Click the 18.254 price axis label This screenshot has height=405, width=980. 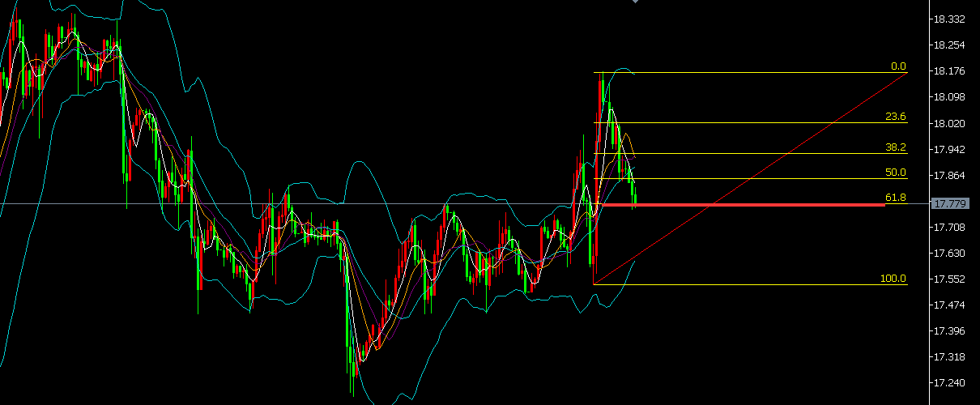[949, 45]
